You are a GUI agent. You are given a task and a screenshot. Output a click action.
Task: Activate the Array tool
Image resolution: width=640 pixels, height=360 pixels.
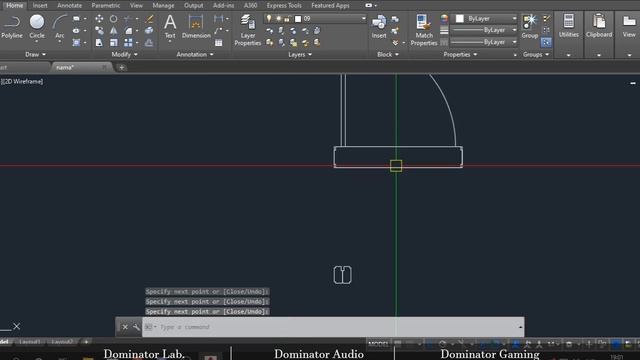(128, 42)
